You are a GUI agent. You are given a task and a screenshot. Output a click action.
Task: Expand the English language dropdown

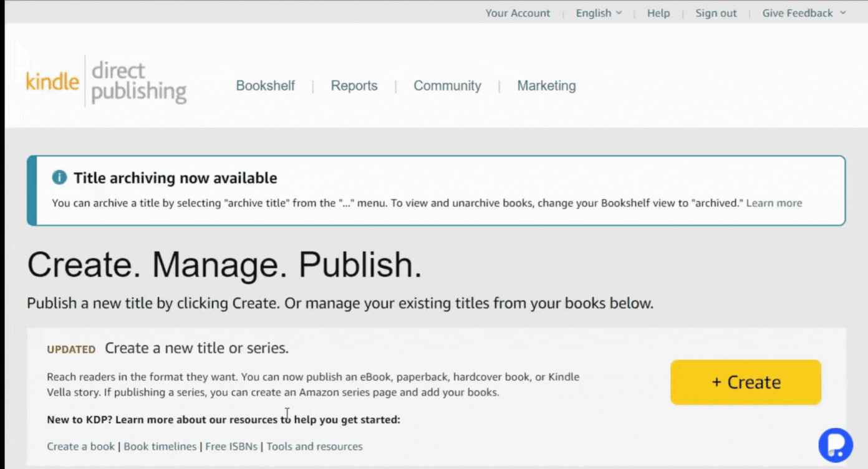coord(599,13)
